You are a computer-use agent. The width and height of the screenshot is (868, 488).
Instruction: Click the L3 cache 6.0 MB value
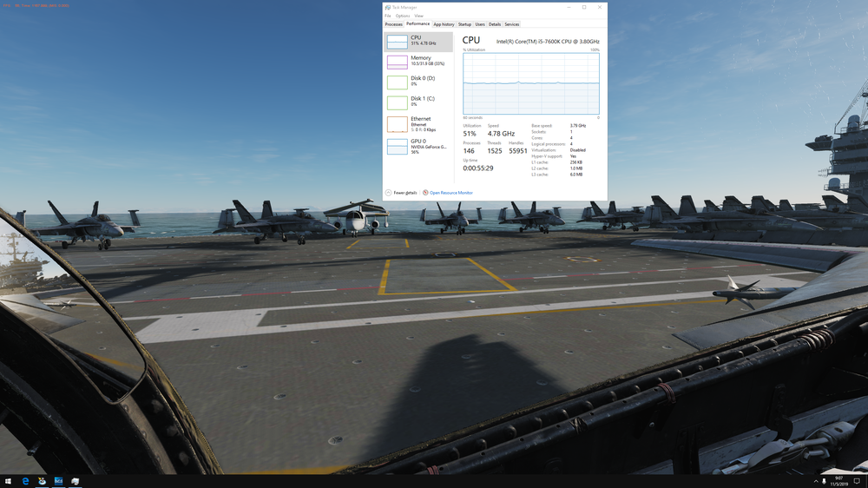[x=576, y=175]
